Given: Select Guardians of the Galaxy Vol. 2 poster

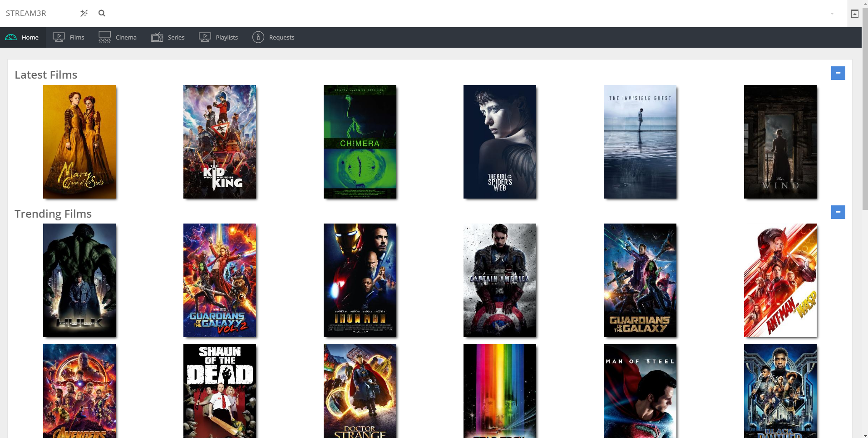Looking at the screenshot, I should pyautogui.click(x=220, y=280).
